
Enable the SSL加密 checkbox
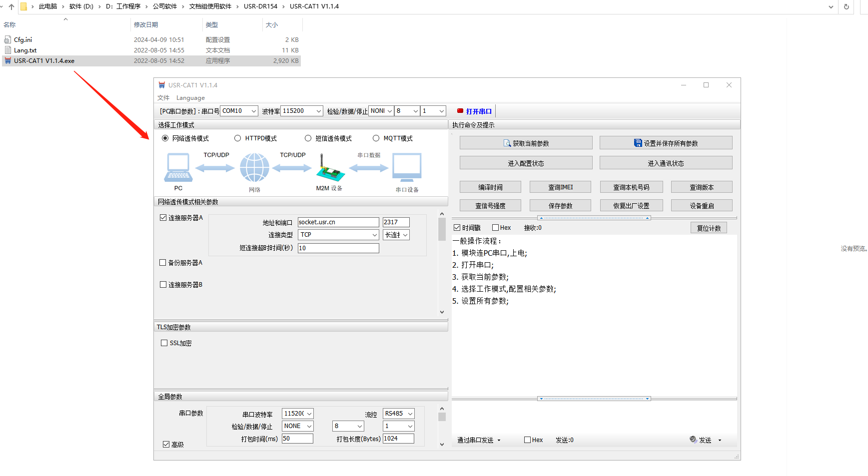point(164,343)
